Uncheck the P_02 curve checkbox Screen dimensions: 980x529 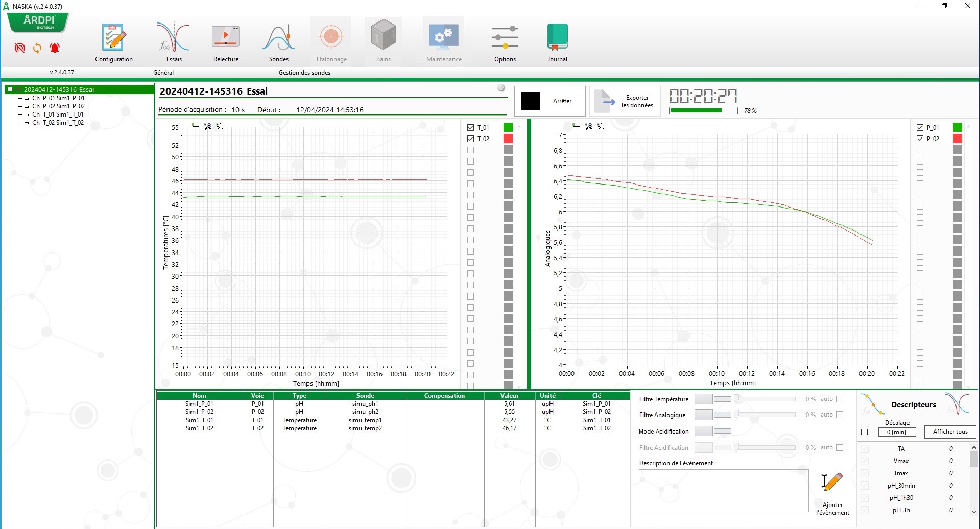(920, 139)
